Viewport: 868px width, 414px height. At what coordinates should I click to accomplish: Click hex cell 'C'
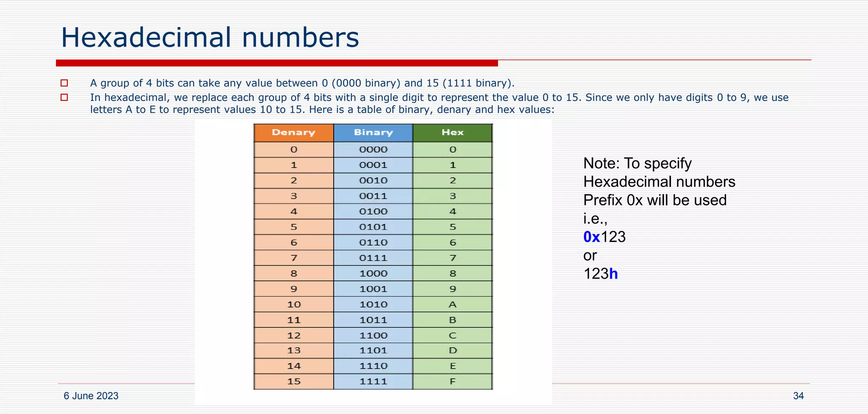coord(453,336)
